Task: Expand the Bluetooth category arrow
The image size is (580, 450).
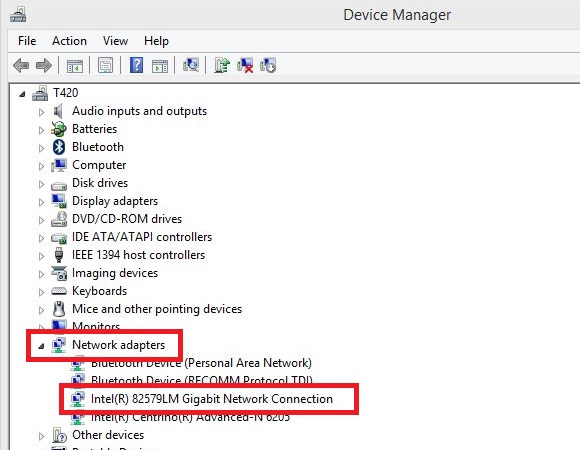Action: pyautogui.click(x=41, y=148)
